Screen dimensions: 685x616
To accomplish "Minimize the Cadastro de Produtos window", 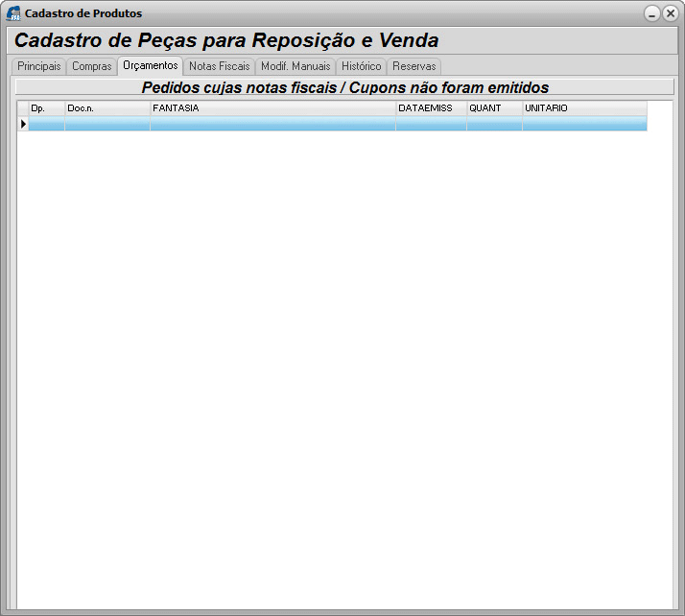I will coord(651,13).
